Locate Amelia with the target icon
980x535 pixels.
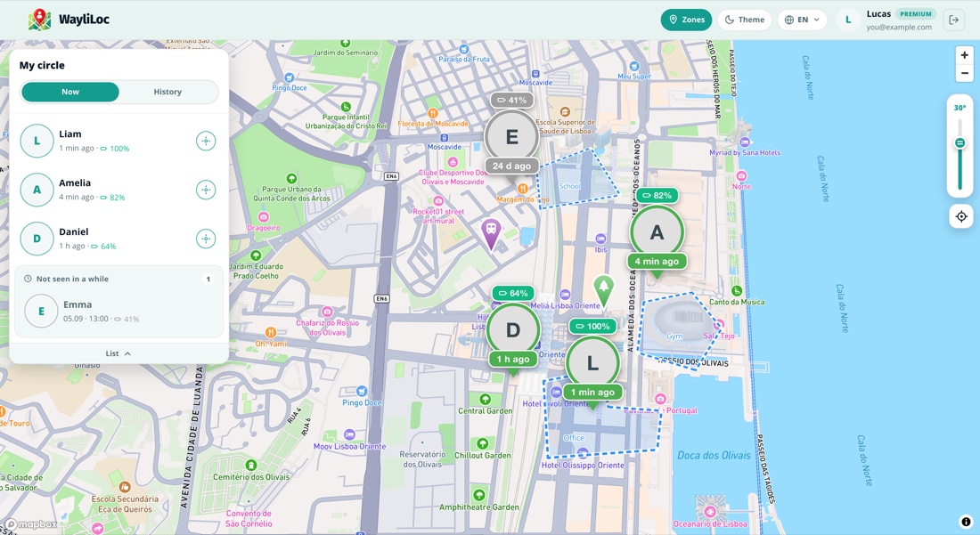pos(206,190)
